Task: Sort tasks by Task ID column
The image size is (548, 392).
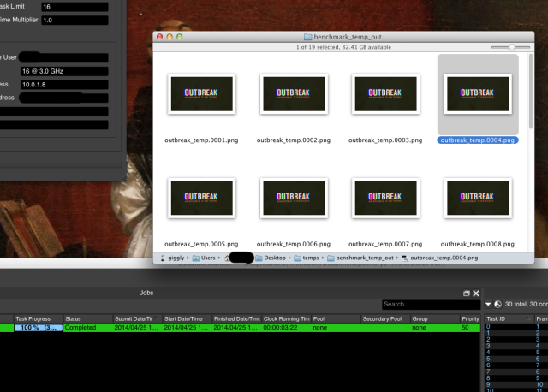Action: pos(509,319)
